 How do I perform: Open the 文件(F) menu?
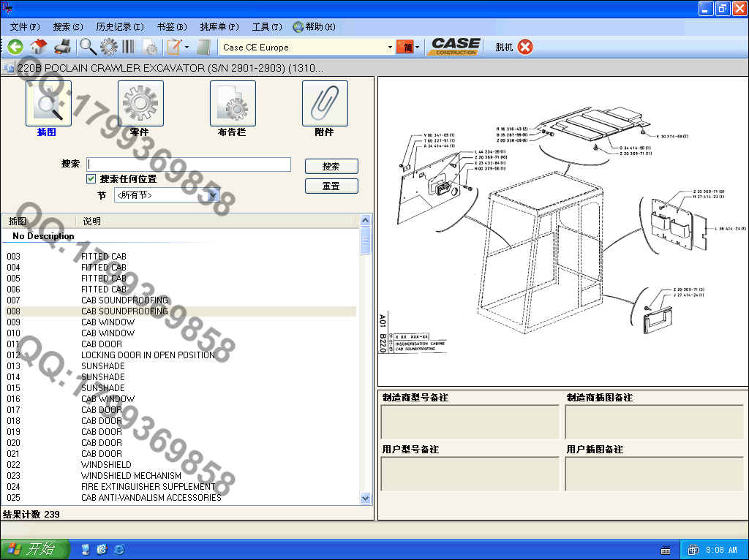[x=25, y=27]
